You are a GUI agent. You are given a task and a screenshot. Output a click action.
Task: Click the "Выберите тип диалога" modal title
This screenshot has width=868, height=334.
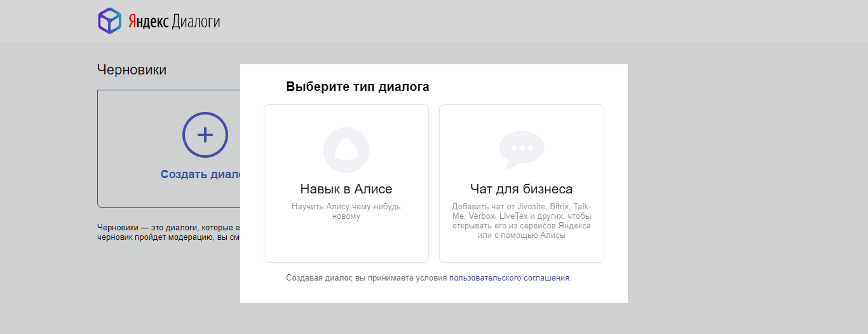click(357, 87)
